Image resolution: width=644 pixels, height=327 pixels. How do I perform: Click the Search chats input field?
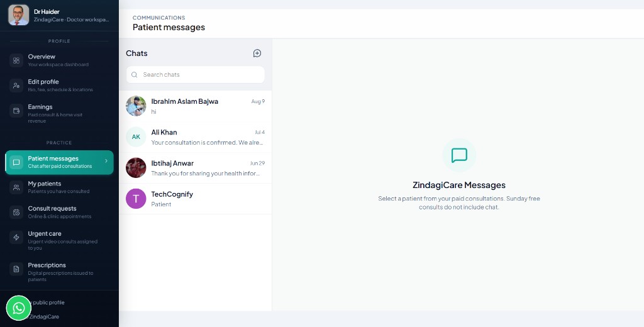(x=196, y=75)
